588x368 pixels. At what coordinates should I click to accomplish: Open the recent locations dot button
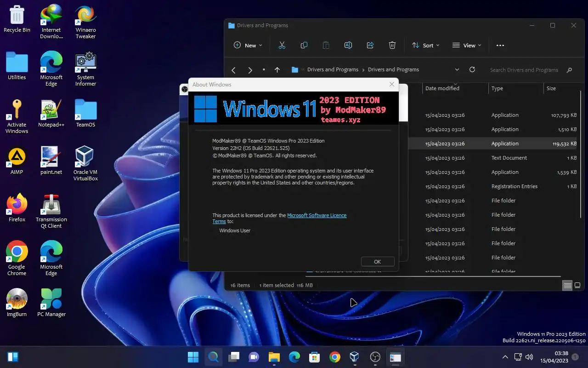click(264, 70)
